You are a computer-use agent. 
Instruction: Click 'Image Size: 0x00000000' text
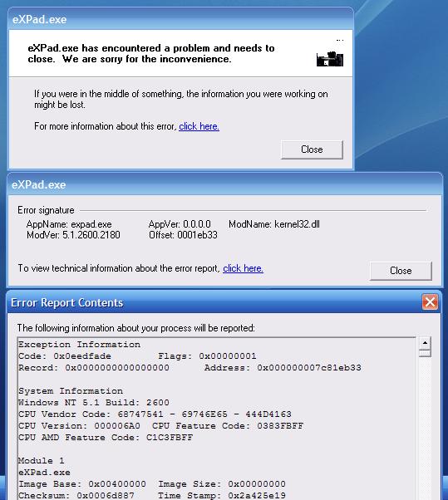coord(222,484)
